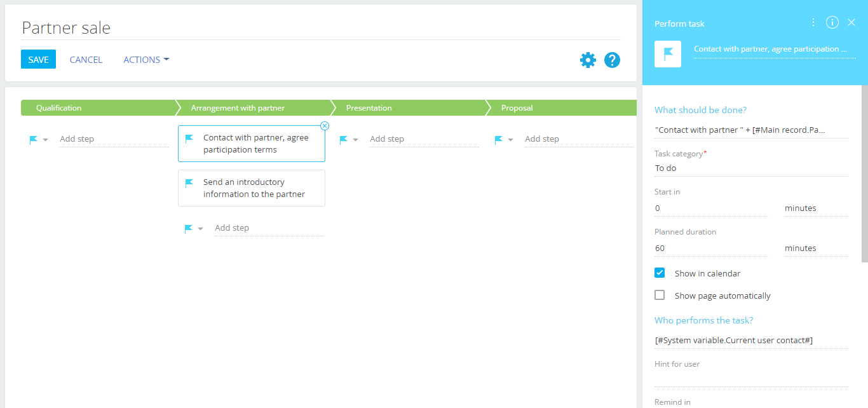Edit the Planned duration value 60
This screenshot has height=408, width=868.
(x=711, y=248)
